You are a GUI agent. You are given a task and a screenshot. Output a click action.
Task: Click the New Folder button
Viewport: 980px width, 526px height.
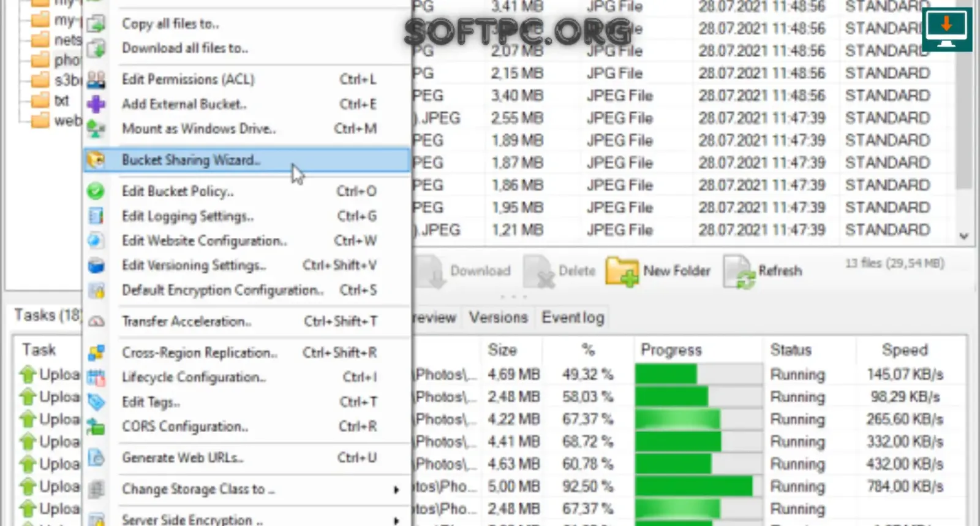point(658,271)
